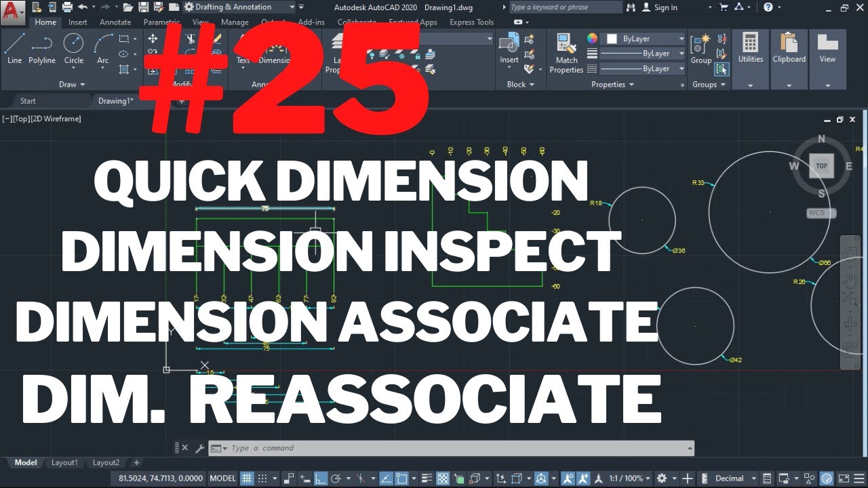Screen dimensions: 868x488
Task: Open command line customize wrench icon
Action: 199,448
